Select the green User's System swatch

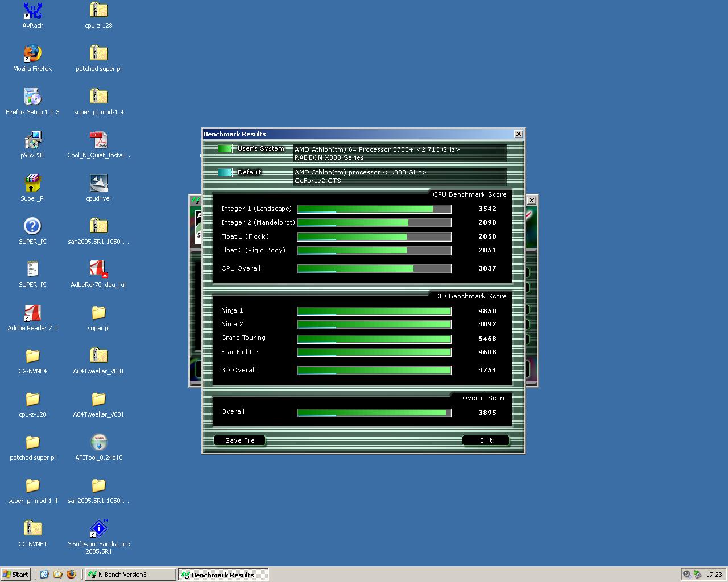[x=225, y=149]
